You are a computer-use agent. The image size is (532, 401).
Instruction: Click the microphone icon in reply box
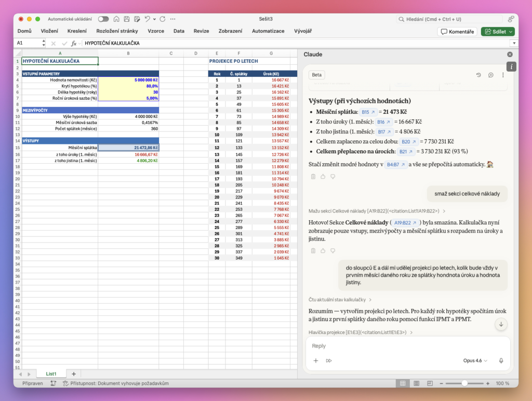(501, 360)
